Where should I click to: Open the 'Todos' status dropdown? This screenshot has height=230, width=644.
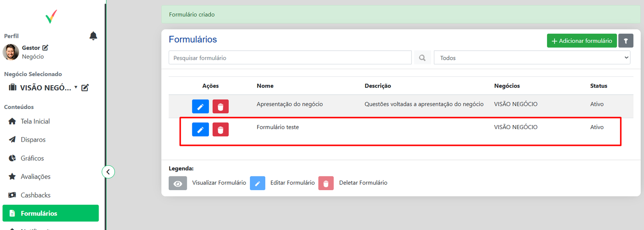click(532, 58)
